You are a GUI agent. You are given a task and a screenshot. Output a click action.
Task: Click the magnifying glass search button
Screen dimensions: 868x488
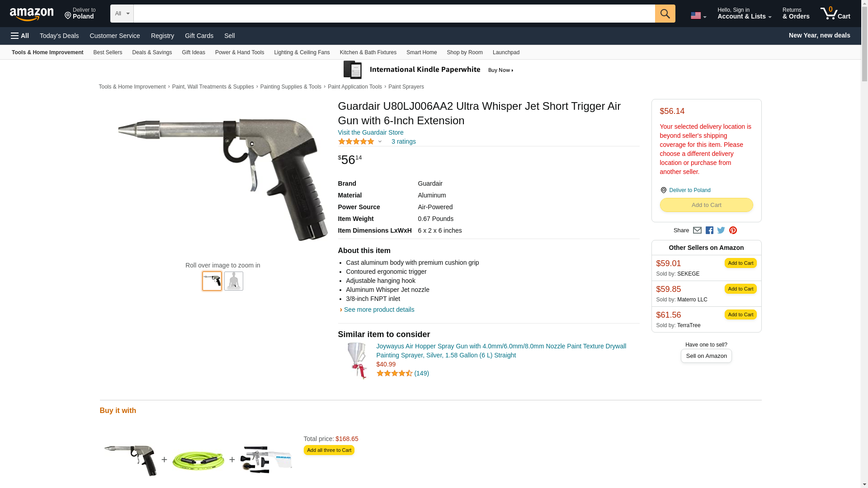coord(665,14)
